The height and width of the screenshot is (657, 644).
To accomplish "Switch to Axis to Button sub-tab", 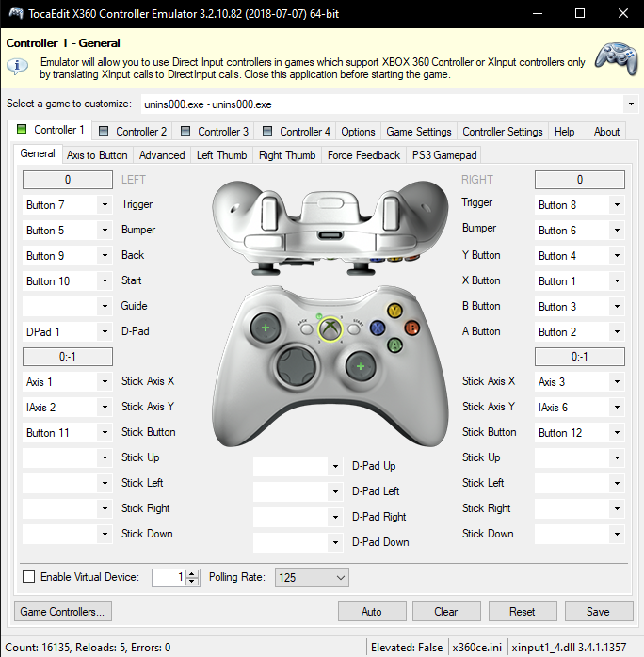I will (x=97, y=155).
